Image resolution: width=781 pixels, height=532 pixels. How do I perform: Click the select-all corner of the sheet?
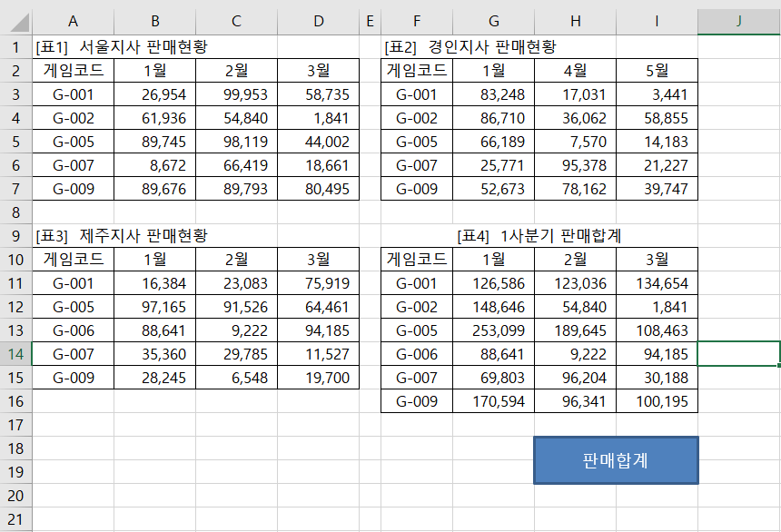click(x=15, y=21)
